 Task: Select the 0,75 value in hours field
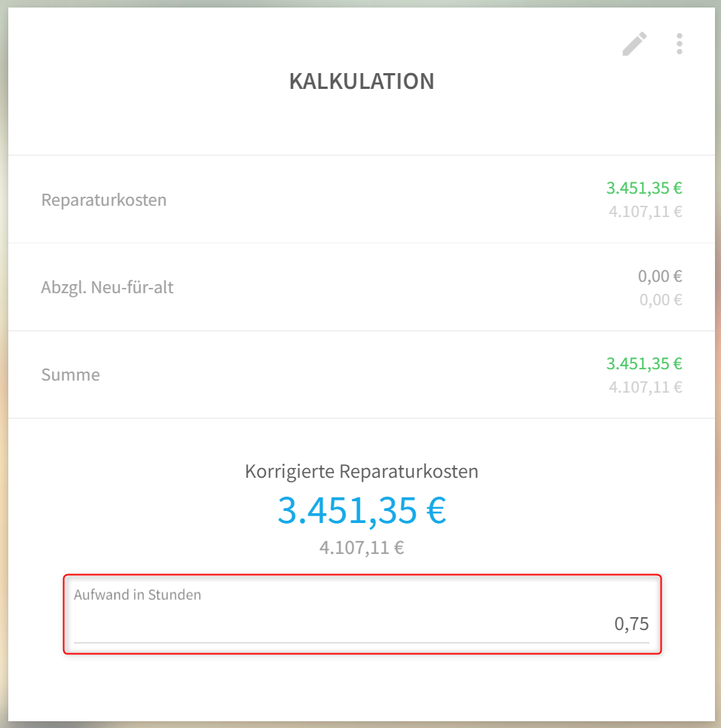(631, 624)
